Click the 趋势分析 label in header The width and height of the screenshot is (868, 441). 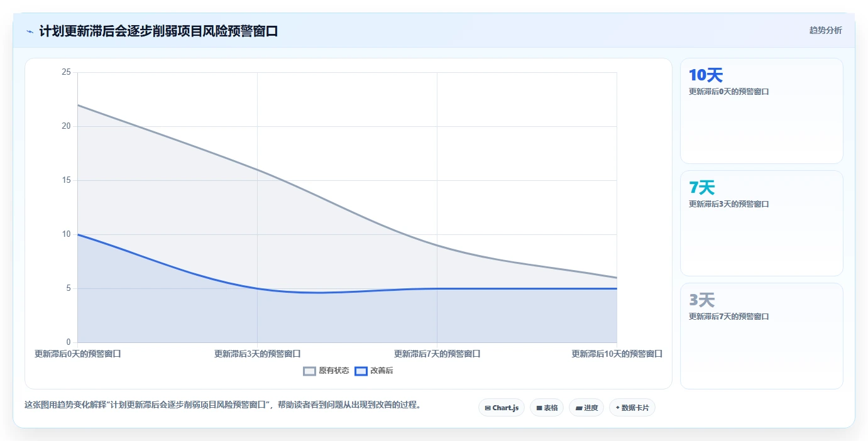[825, 30]
